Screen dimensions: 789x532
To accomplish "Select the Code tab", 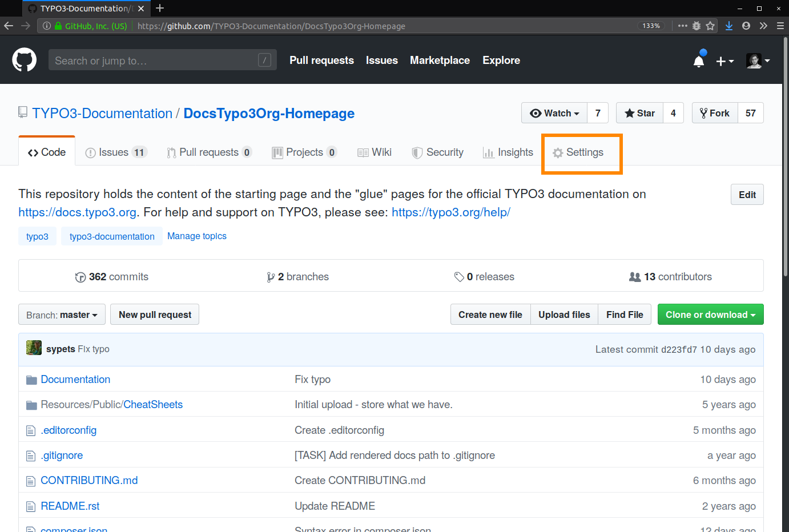I will (47, 152).
